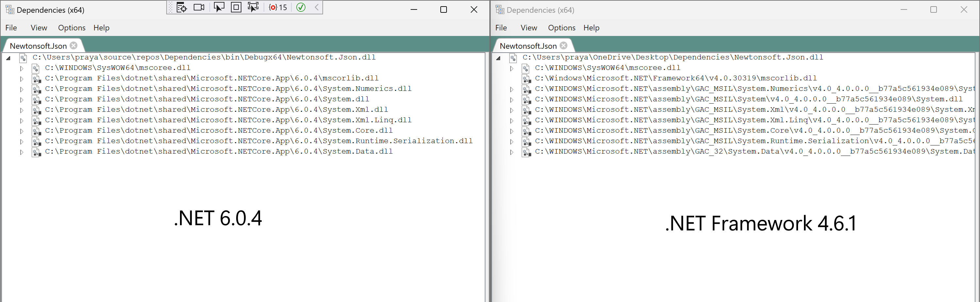Select 6.0.4\System.Core.dll path text

point(219,131)
